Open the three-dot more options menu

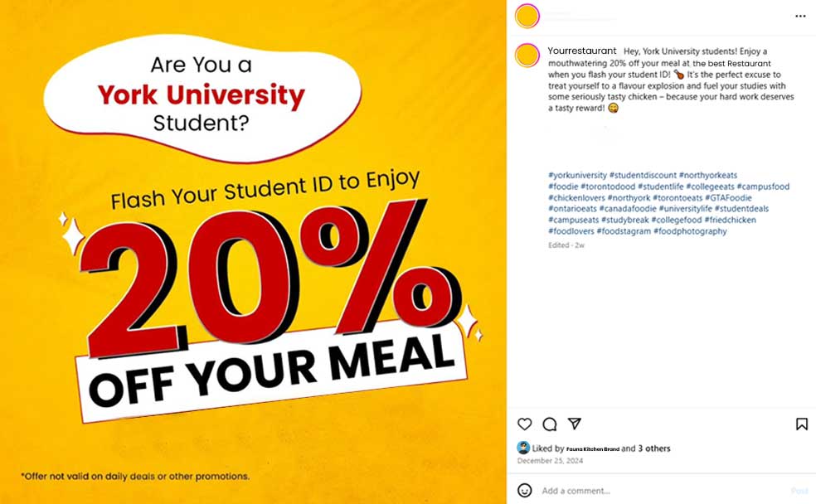pyautogui.click(x=800, y=16)
